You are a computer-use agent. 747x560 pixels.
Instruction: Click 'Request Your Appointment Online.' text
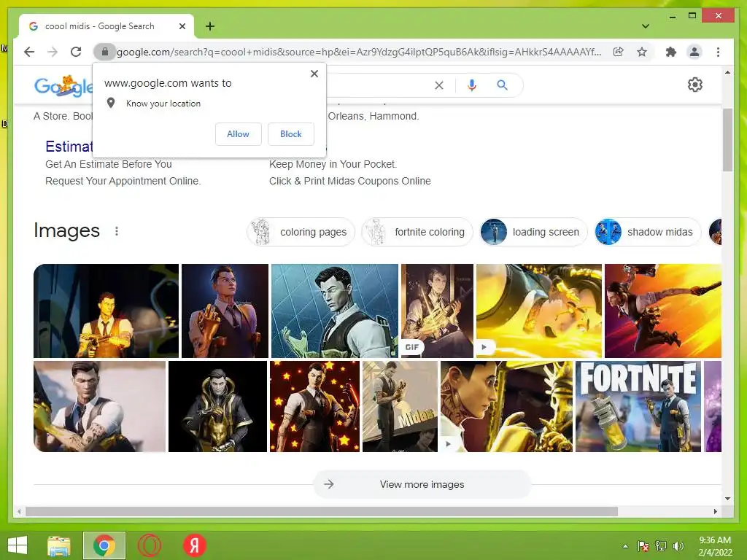[123, 181]
